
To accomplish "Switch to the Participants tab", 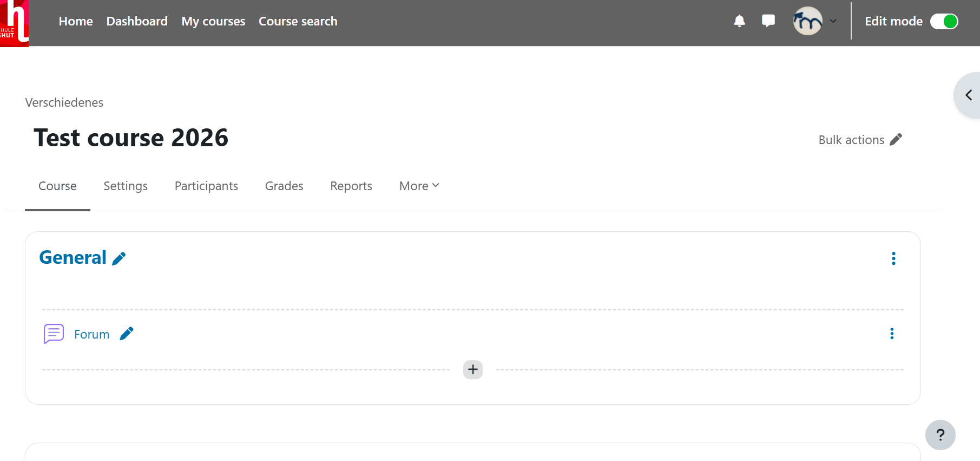I will [x=206, y=186].
